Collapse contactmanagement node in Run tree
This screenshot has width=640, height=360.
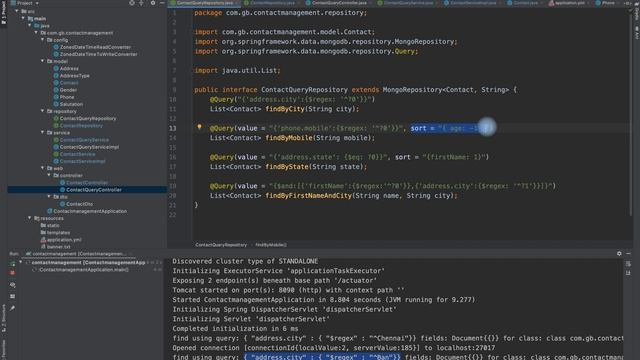click(x=20, y=262)
